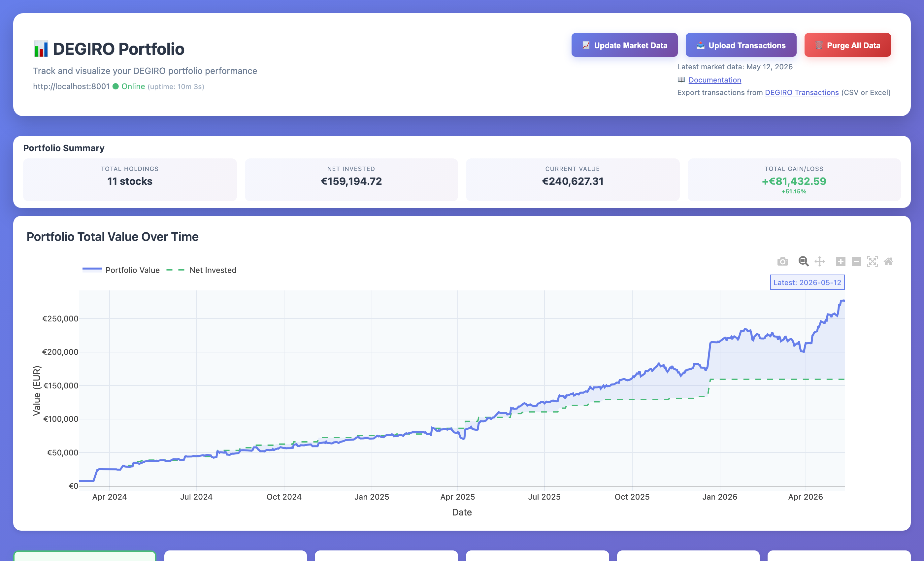924x561 pixels.
Task: Click the Date axis title
Action: point(462,512)
